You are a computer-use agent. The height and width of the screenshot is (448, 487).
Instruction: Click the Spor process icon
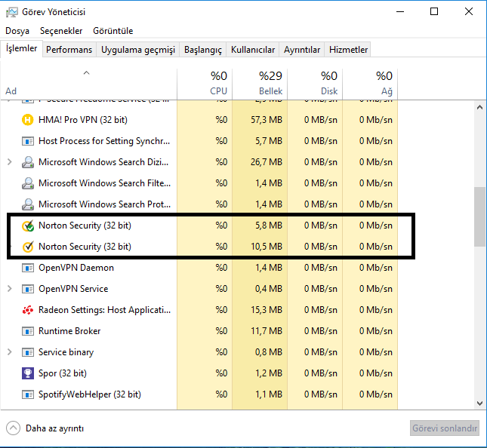28,373
